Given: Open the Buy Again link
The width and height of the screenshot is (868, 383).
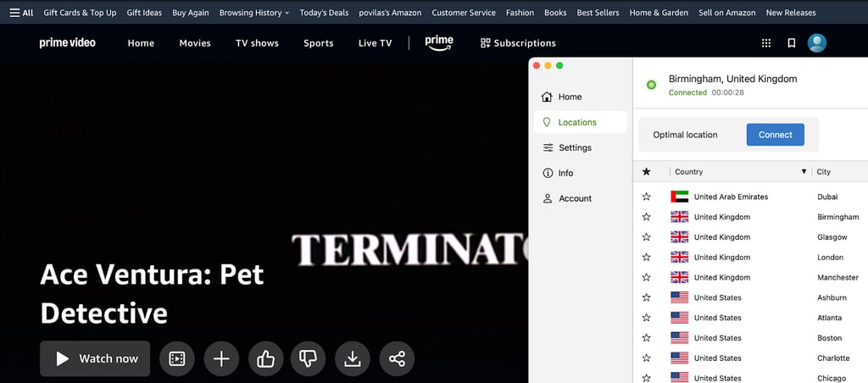Looking at the screenshot, I should [191, 13].
